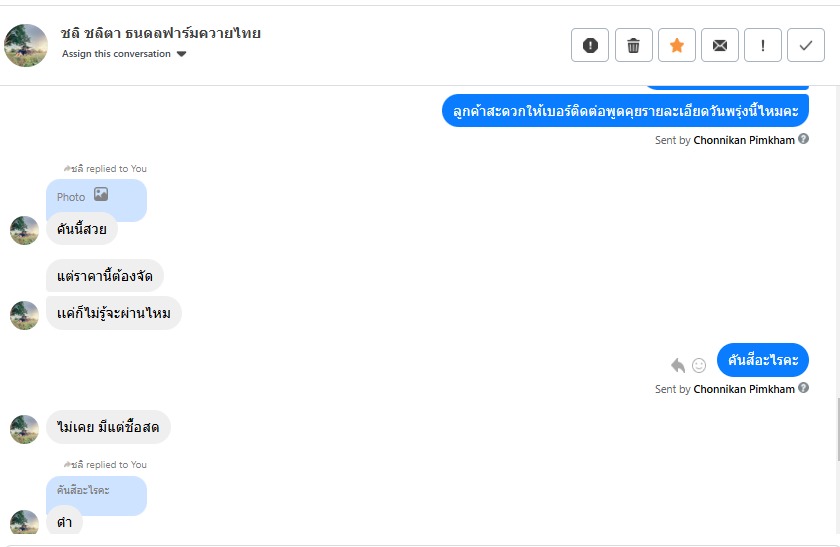Flag conversation with the exclamation mark button
This screenshot has height=547, width=840.
pos(763,45)
